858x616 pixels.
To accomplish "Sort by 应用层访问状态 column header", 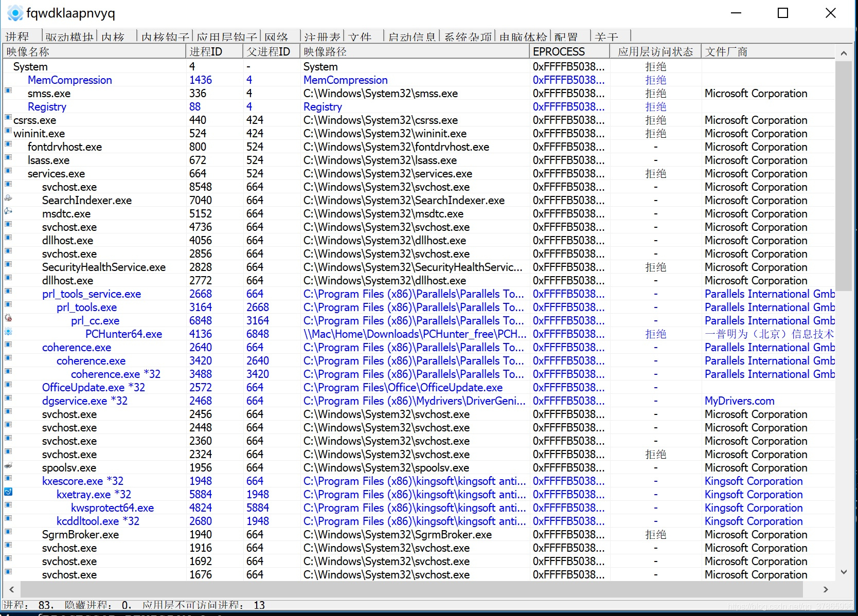I will pos(656,52).
